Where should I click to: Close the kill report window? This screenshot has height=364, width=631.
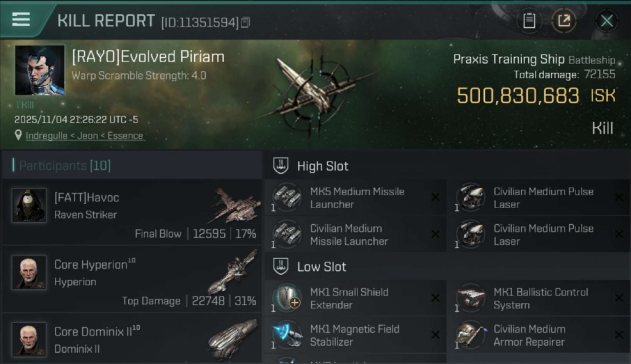606,21
